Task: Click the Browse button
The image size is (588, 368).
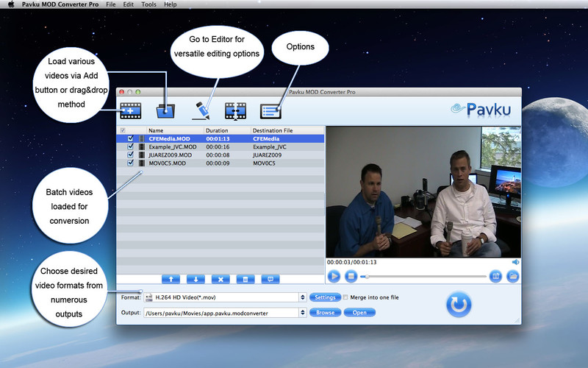Action: pos(325,312)
